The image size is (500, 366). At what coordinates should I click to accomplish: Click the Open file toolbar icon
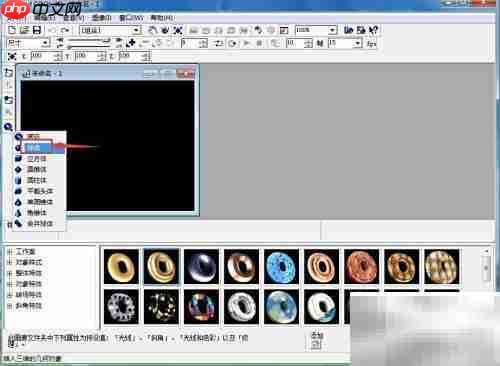24,30
